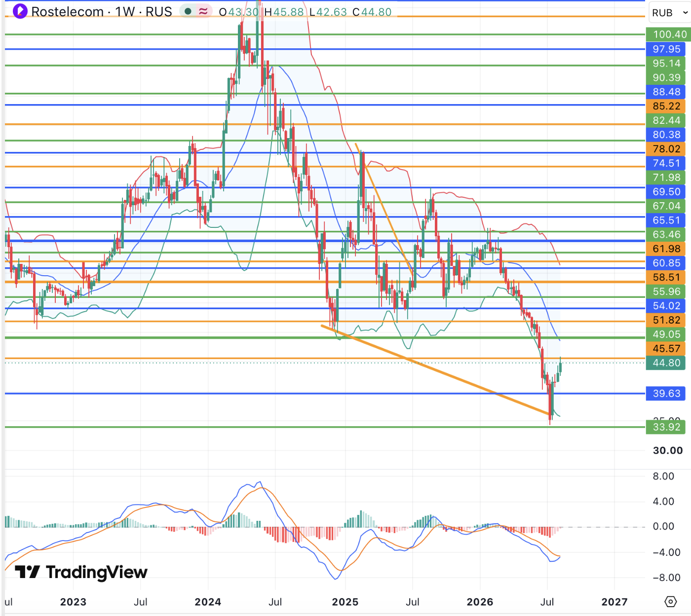Viewport: 691px width, 616px height.
Task: Click the 90.39 price level label
Action: click(666, 77)
